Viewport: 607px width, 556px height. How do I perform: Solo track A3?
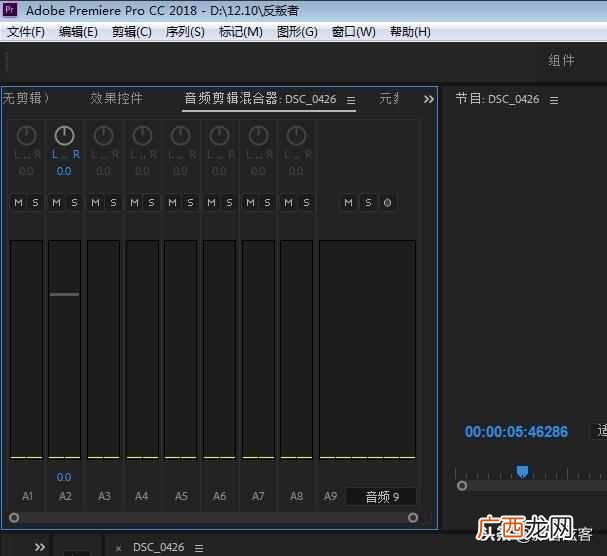click(113, 202)
